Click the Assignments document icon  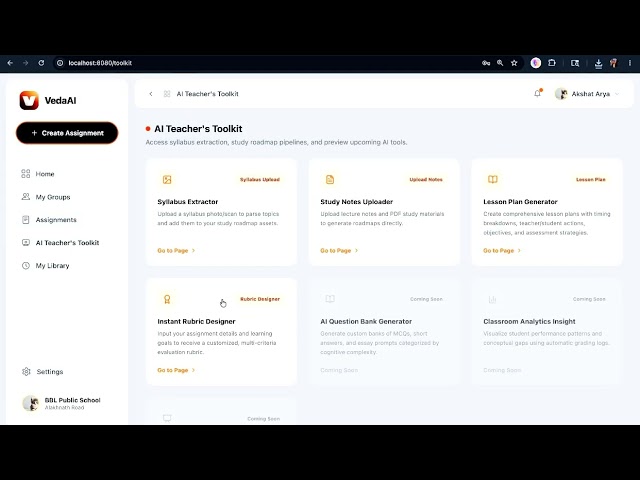pos(26,220)
